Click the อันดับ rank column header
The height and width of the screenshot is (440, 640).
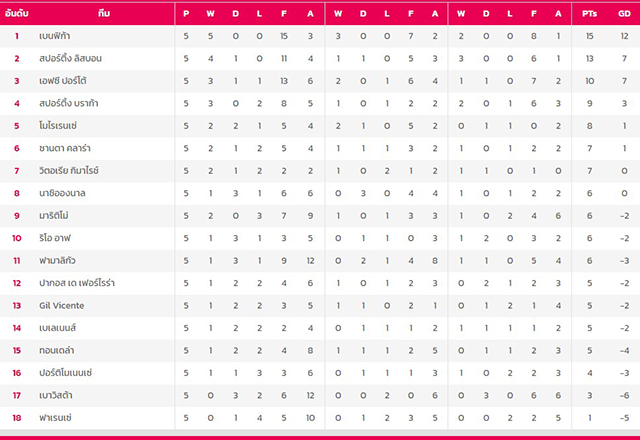coord(16,13)
